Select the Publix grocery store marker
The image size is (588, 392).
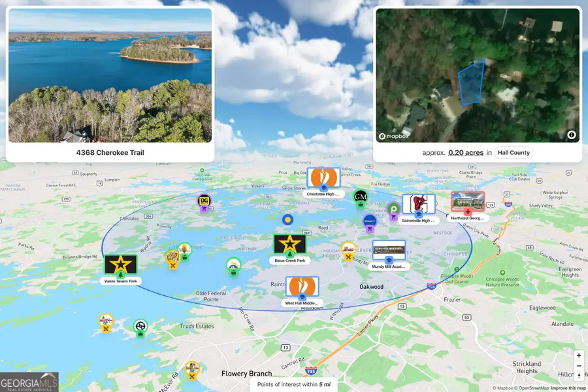click(393, 210)
